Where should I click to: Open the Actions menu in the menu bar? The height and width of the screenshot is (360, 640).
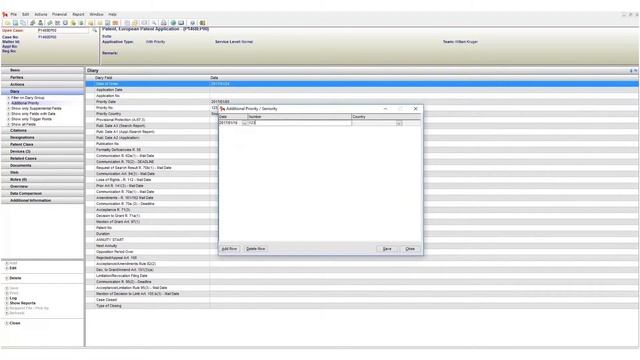pos(41,14)
